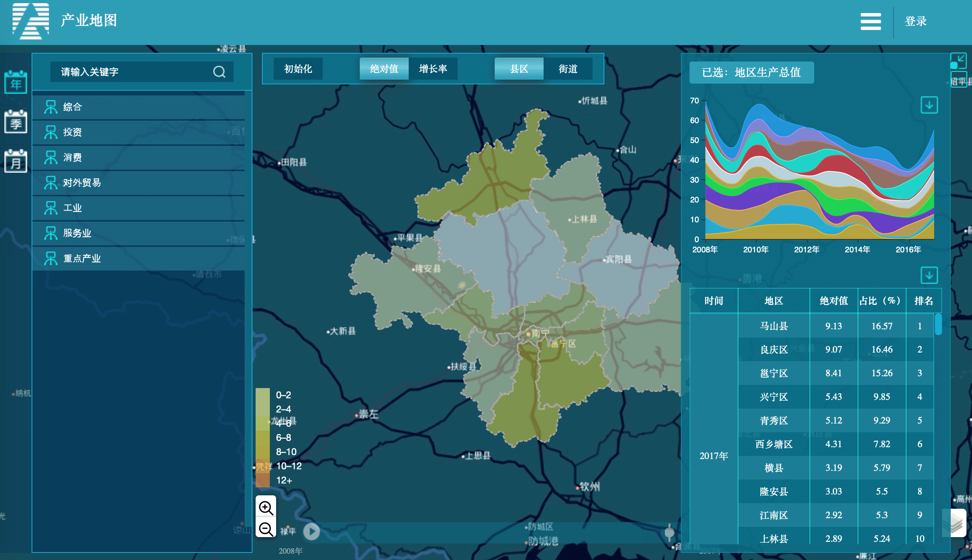Expand the 重点产业 category
Viewport: 972px width, 560px height.
tap(138, 258)
